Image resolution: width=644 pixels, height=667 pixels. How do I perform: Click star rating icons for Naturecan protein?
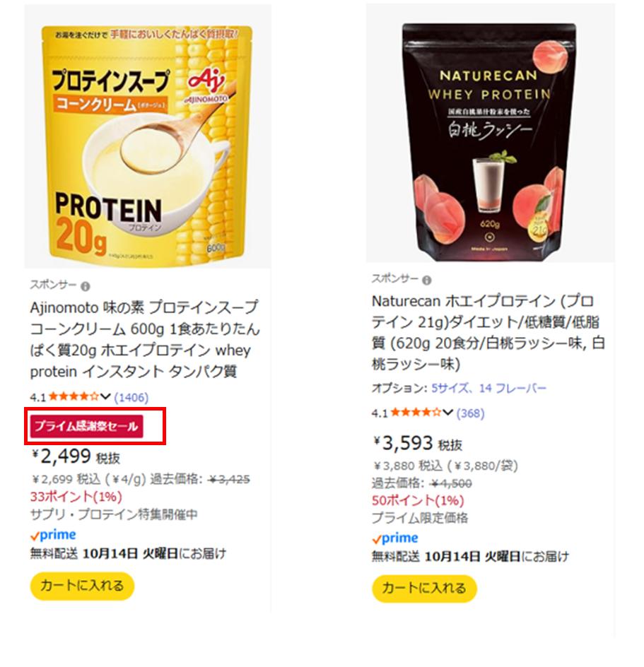pos(416,412)
